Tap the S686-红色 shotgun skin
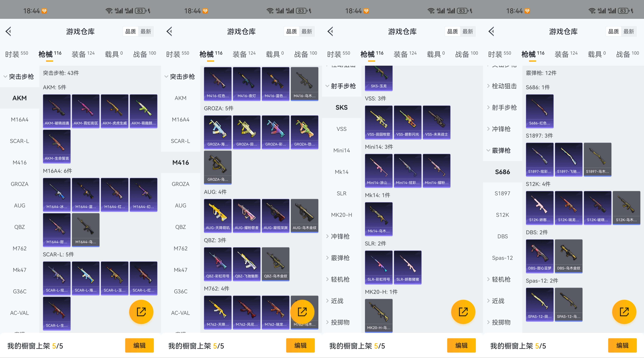This screenshot has width=644, height=358. coord(540,111)
